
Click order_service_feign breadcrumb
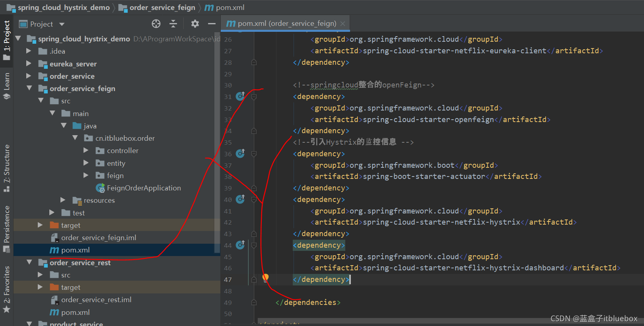click(x=157, y=8)
